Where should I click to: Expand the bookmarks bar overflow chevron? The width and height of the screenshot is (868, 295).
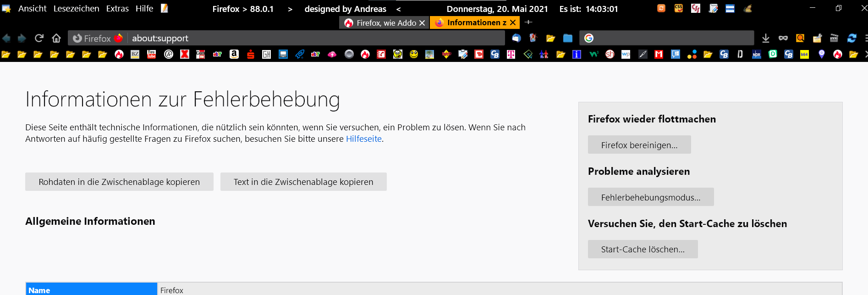(866, 54)
